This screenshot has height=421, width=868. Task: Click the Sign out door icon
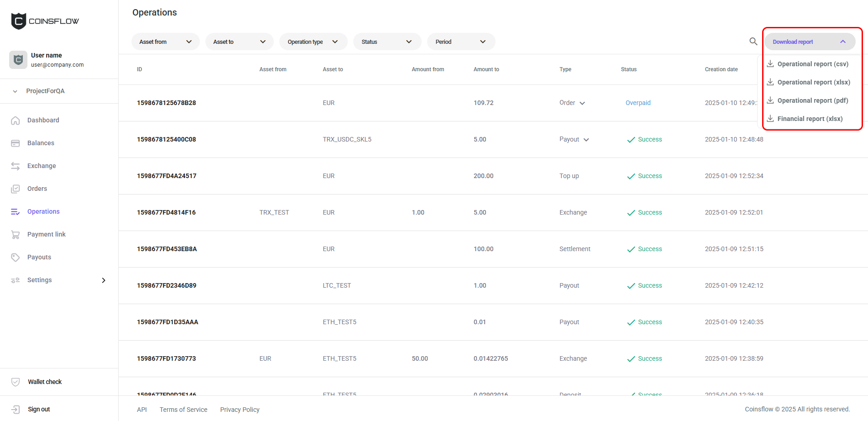[x=16, y=410]
